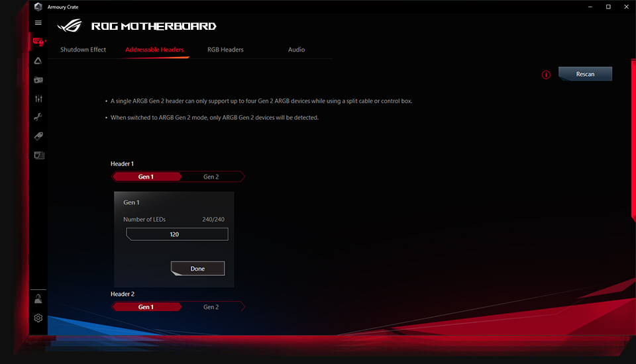This screenshot has width=636, height=364.
Task: Click the Header 2 label
Action: coord(123,294)
